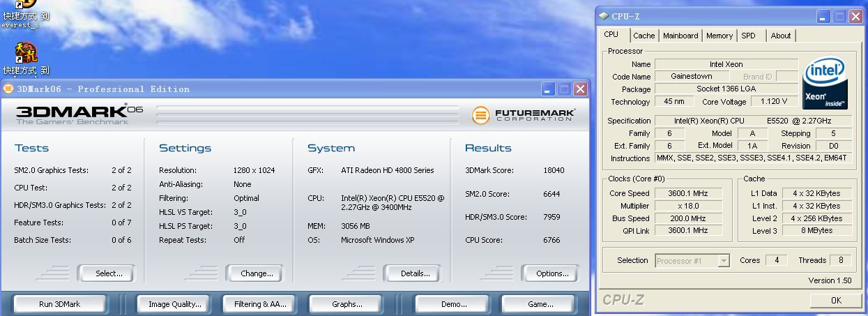868x316 pixels.
Task: Click the Batch Size Tests value 0 of 6
Action: click(121, 240)
